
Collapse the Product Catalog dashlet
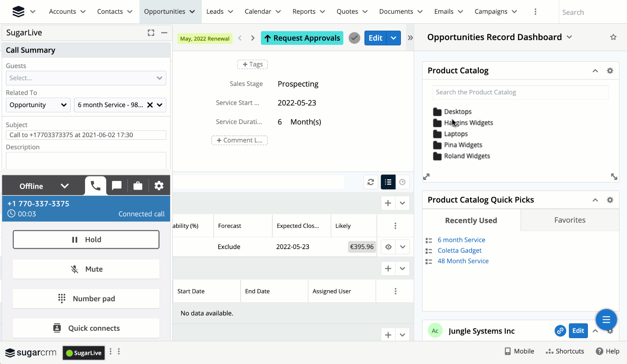[x=595, y=71]
